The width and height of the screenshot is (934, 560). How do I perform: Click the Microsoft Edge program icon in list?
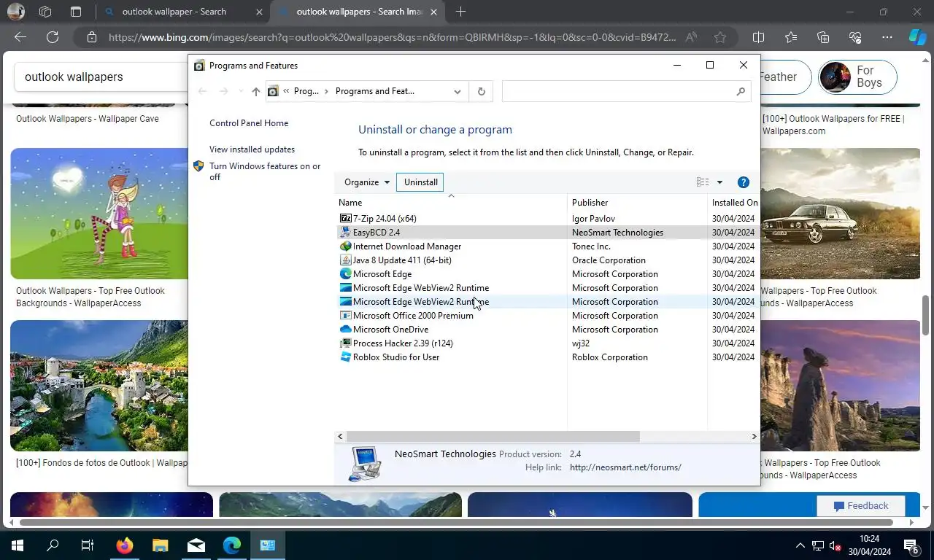coord(345,273)
